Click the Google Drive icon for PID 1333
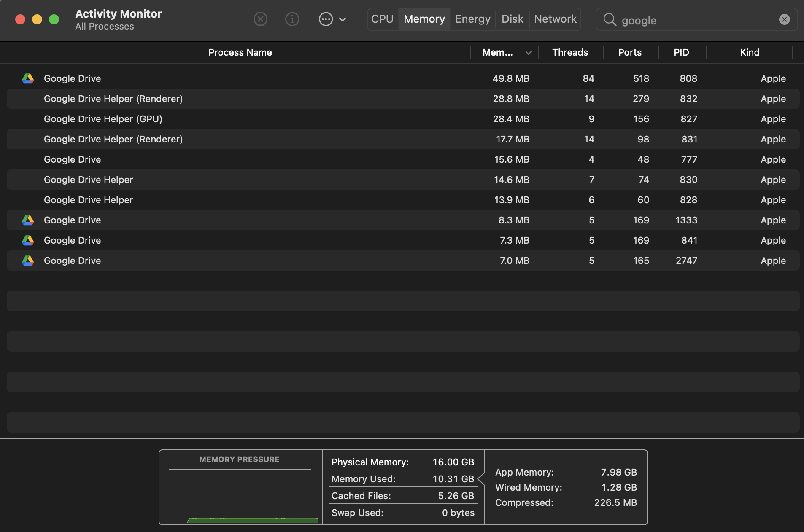The height and width of the screenshot is (532, 804). [x=28, y=220]
